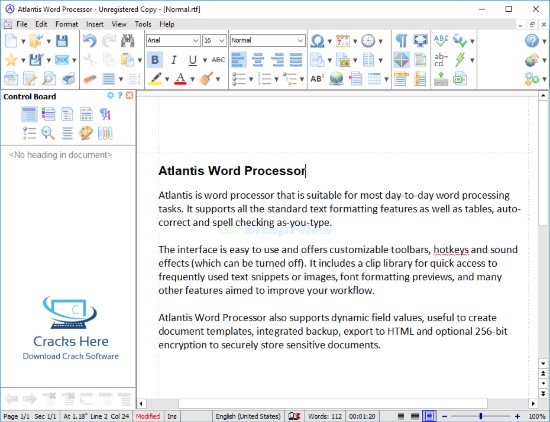Open the Insert menu
The height and width of the screenshot is (422, 550).
(95, 24)
